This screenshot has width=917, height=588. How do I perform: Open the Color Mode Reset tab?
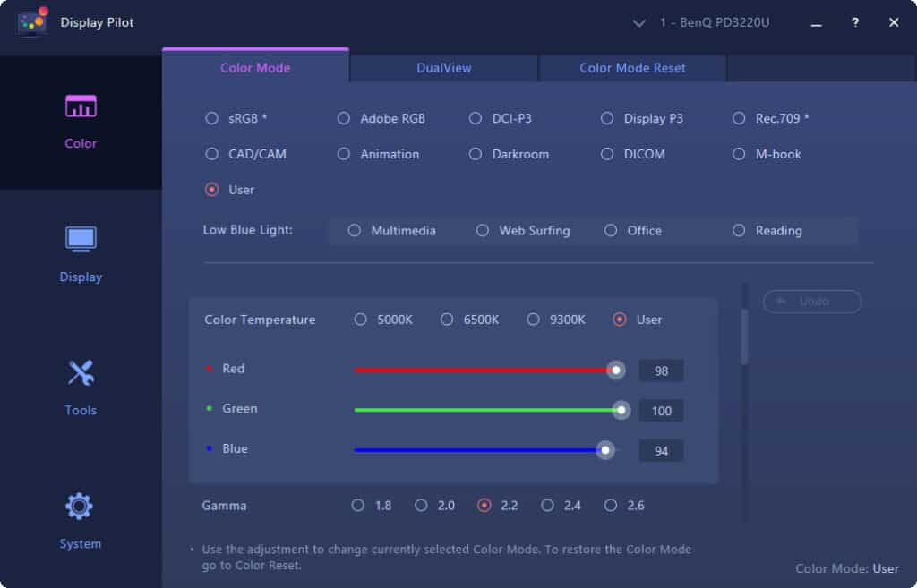(x=631, y=67)
